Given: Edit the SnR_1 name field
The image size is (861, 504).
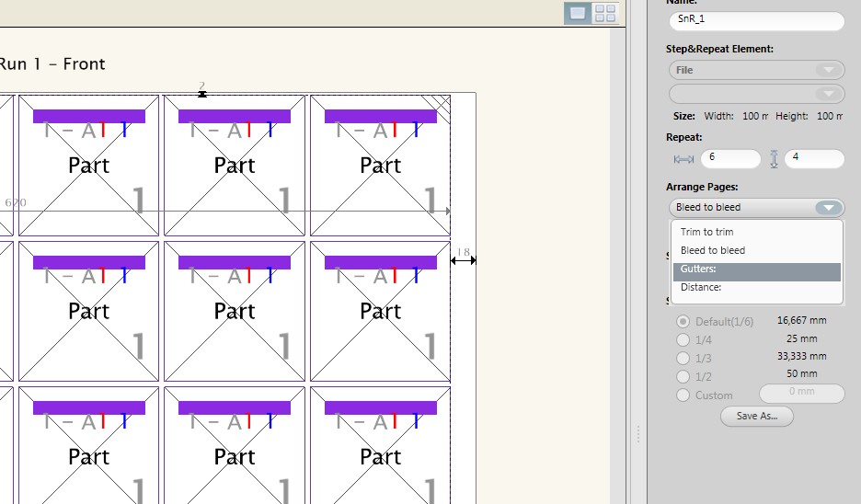Looking at the screenshot, I should pyautogui.click(x=757, y=19).
